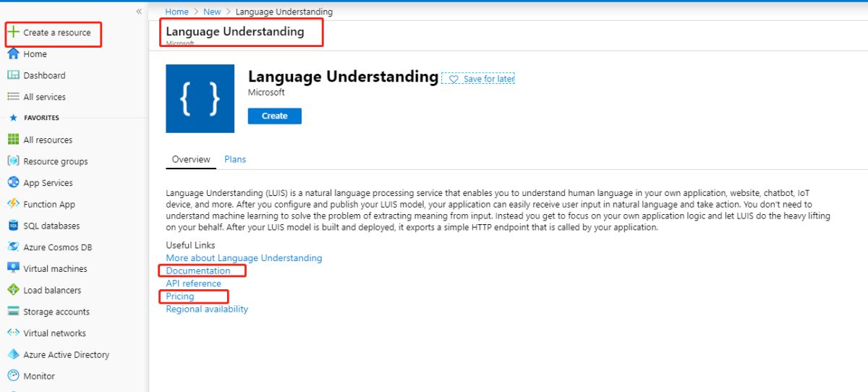The height and width of the screenshot is (392, 868).
Task: Click Microsoft publisher text under heading
Action: (x=266, y=93)
